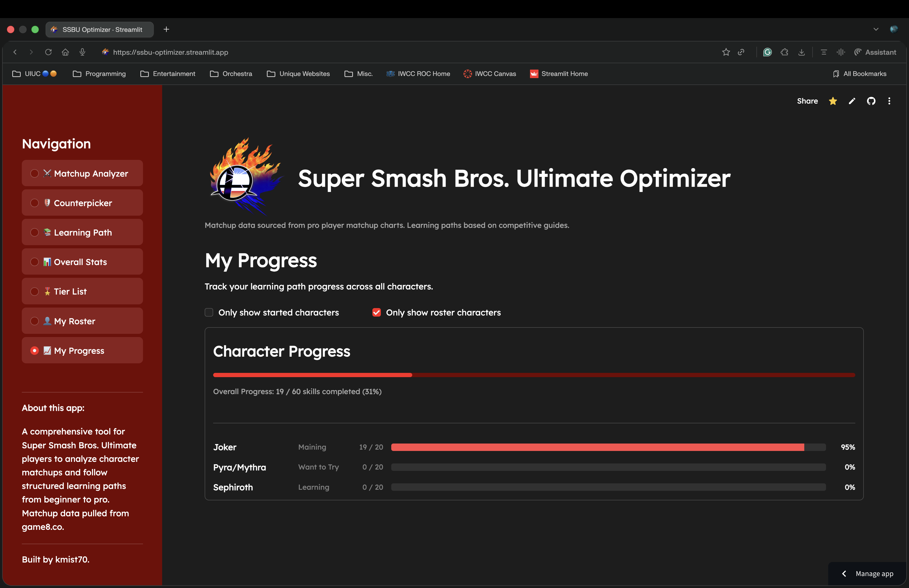Viewport: 909px width, 588px height.
Task: Open the Misc. bookmarks folder
Action: (358, 74)
